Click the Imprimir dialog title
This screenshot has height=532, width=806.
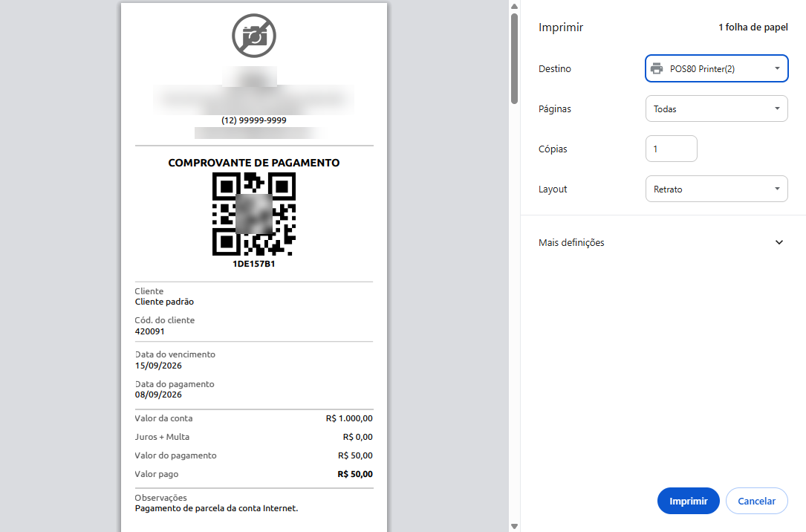coord(561,27)
